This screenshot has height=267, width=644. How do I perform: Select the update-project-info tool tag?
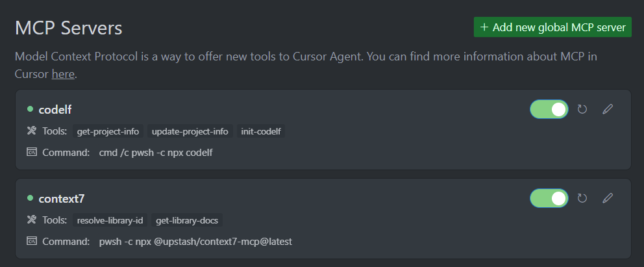(190, 131)
